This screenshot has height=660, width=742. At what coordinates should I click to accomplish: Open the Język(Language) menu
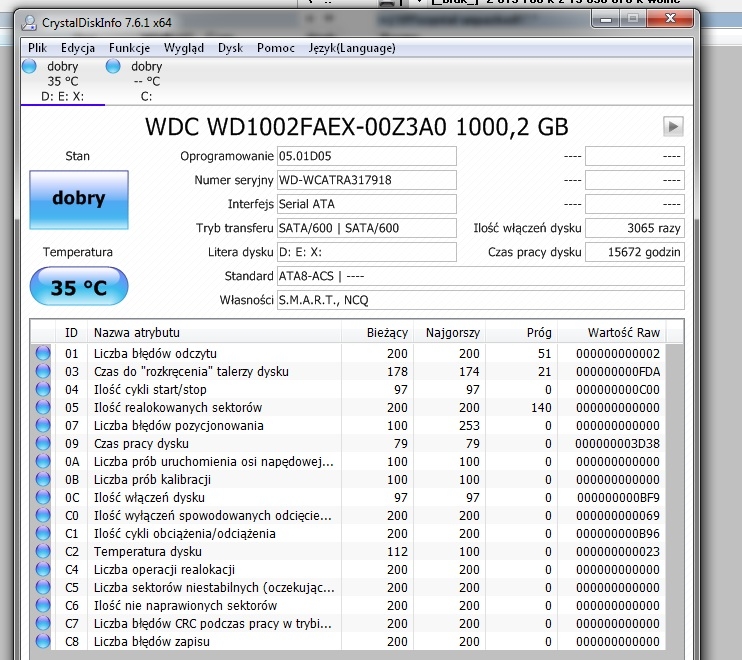pos(352,48)
